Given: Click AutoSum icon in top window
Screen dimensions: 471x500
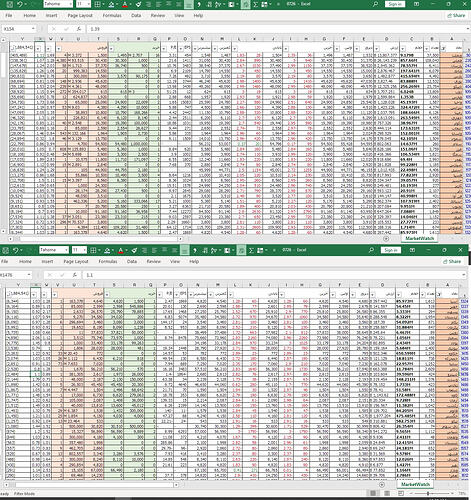Looking at the screenshot, I should 256,4.
